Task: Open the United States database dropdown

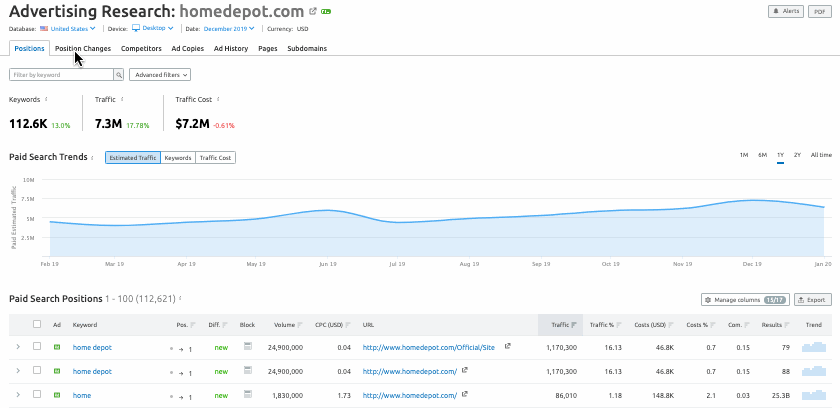Action: (x=73, y=29)
